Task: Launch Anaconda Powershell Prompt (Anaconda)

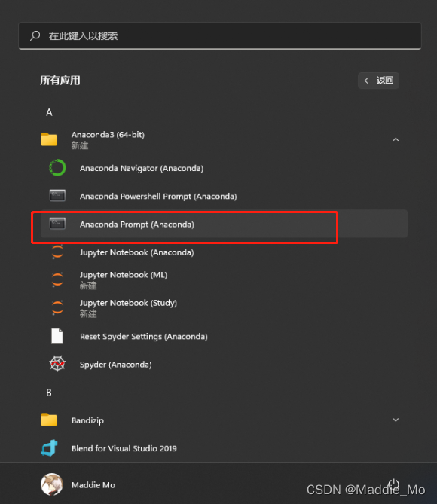Action: [158, 196]
